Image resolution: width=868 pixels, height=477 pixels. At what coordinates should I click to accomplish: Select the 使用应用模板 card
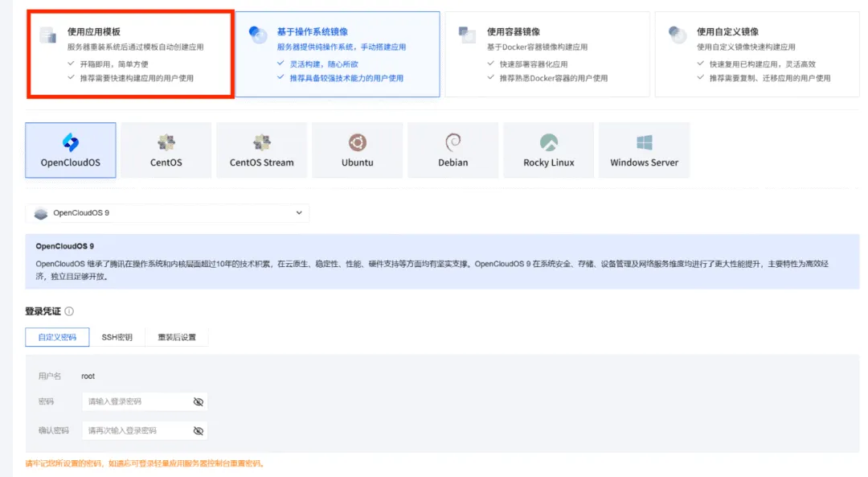pyautogui.click(x=131, y=54)
